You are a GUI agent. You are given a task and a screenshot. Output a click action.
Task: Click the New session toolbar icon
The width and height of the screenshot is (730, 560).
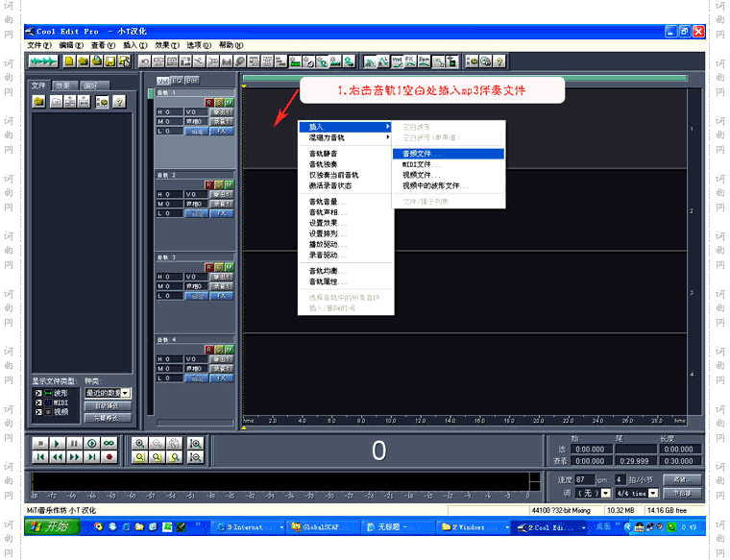69,61
